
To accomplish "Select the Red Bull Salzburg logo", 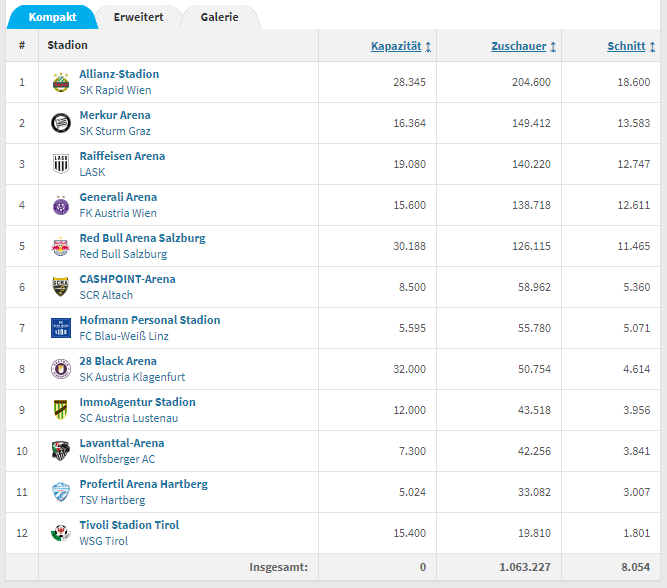I will pos(61,246).
